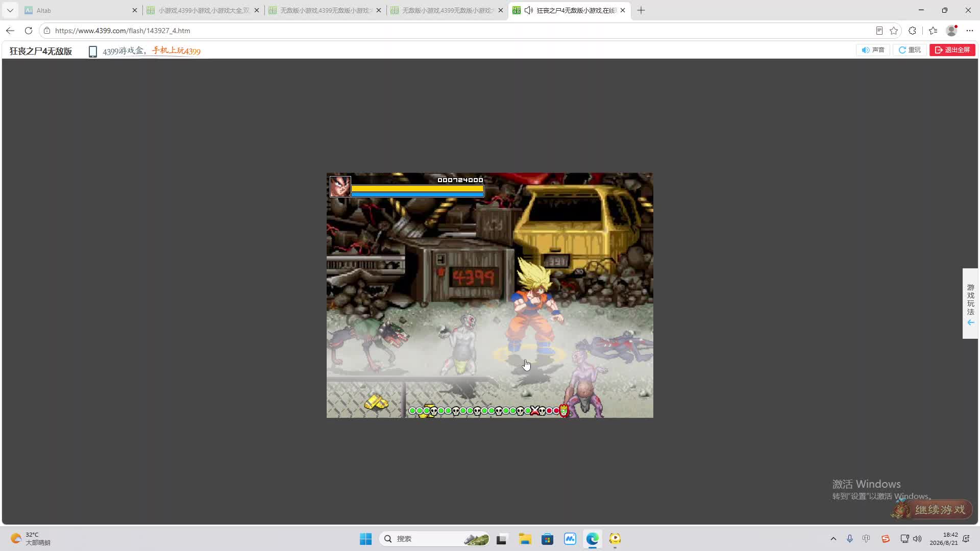The width and height of the screenshot is (980, 551).
Task: Open the reader view icon
Action: point(879,31)
